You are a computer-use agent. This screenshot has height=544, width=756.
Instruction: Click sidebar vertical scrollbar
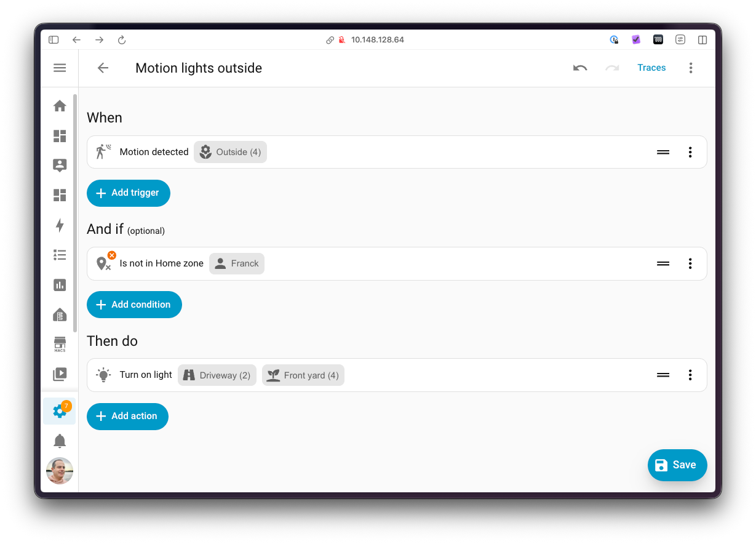pos(75,212)
